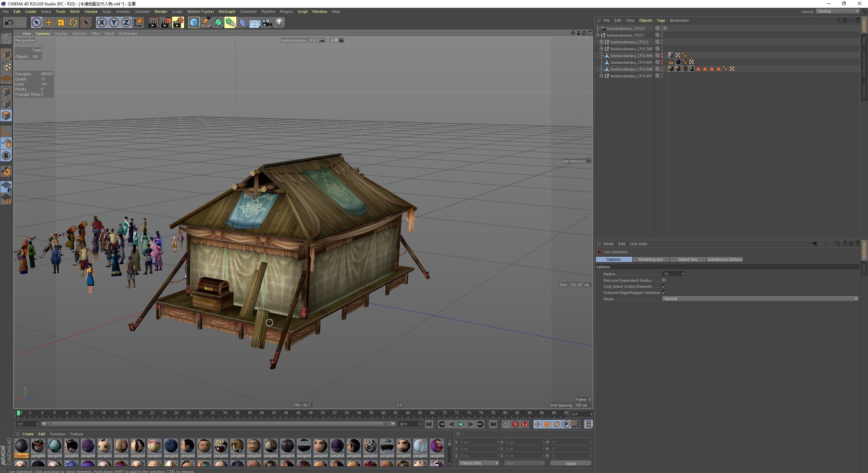This screenshot has width=868, height=473.
Task: Select the Rotate tool
Action: pos(73,23)
